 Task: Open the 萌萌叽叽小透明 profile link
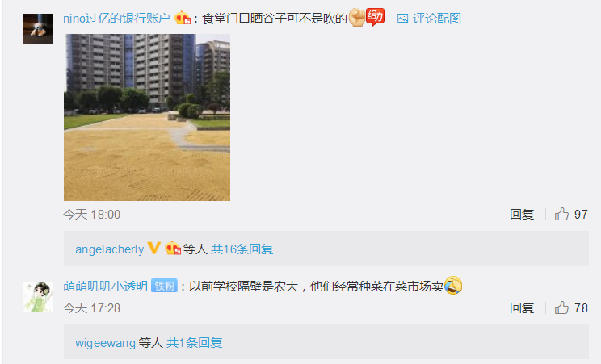(105, 286)
